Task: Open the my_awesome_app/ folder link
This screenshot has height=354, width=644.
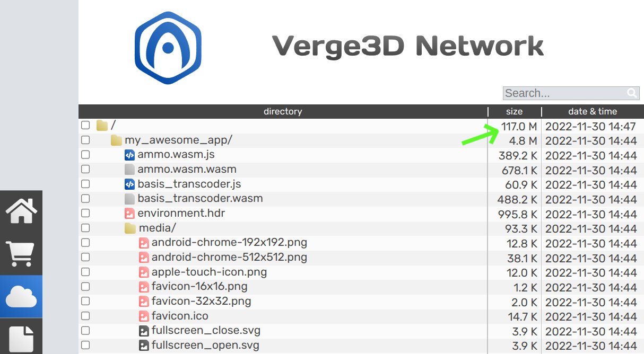Action: 178,140
